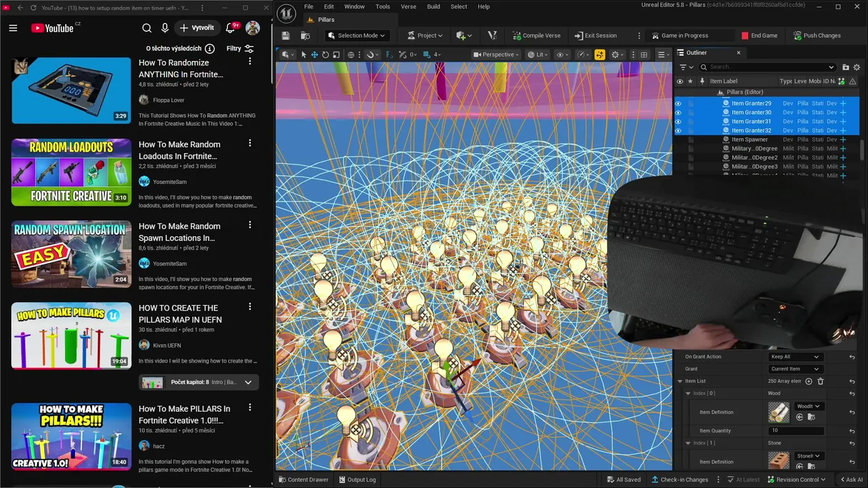Exit the current session
The image size is (868, 488).
[595, 35]
